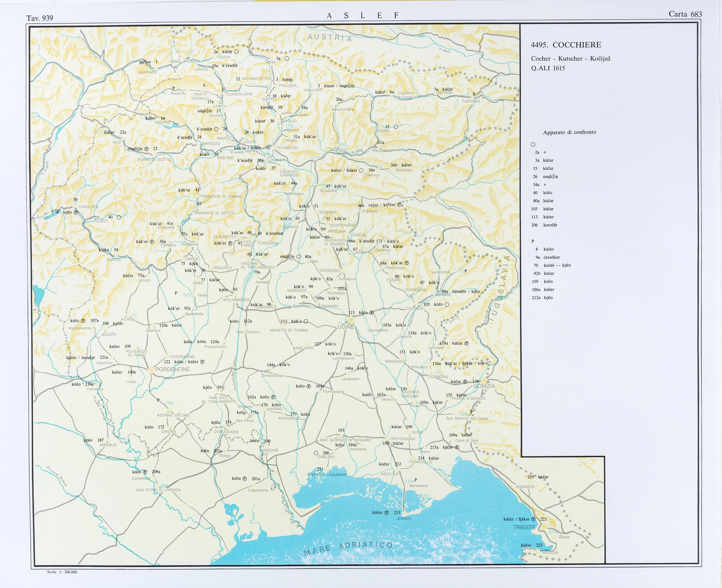722x588 pixels.
Task: Click the open circle next to point 206 Carlino
Action: (316, 453)
